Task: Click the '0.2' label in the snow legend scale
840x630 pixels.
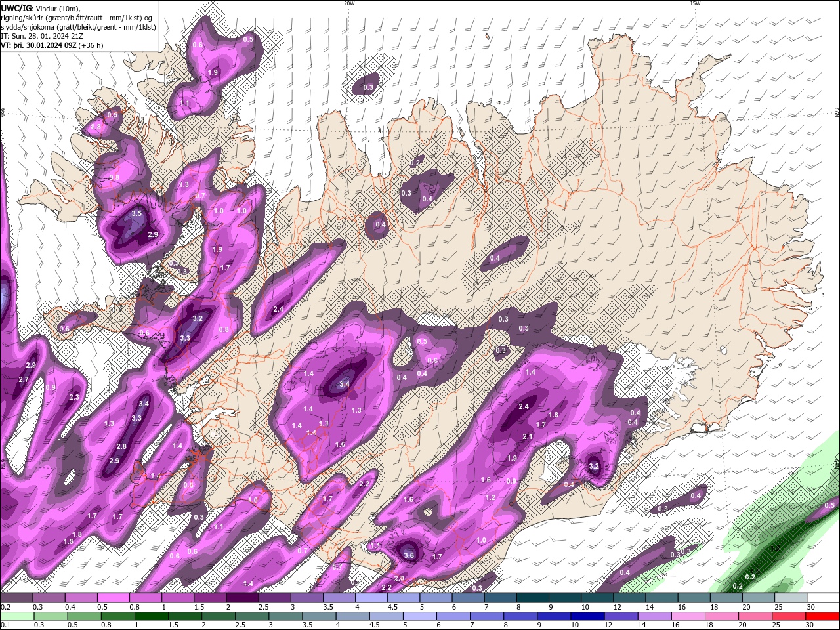Action: click(5, 607)
